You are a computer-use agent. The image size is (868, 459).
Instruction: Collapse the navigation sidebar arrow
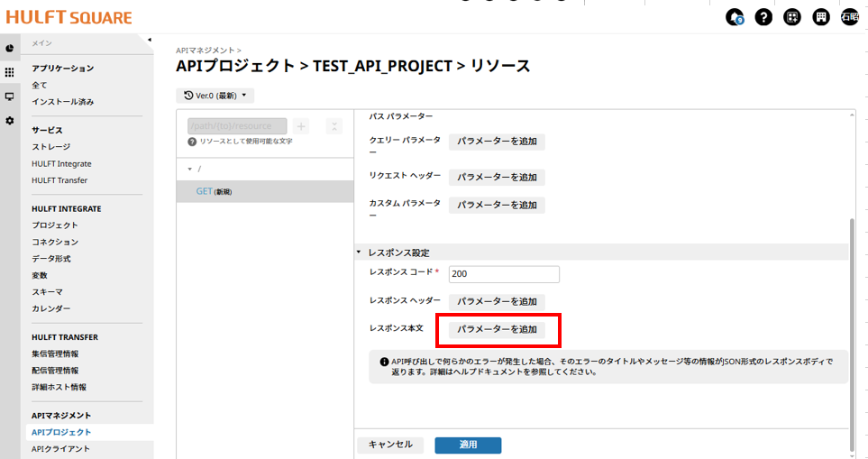(x=149, y=40)
